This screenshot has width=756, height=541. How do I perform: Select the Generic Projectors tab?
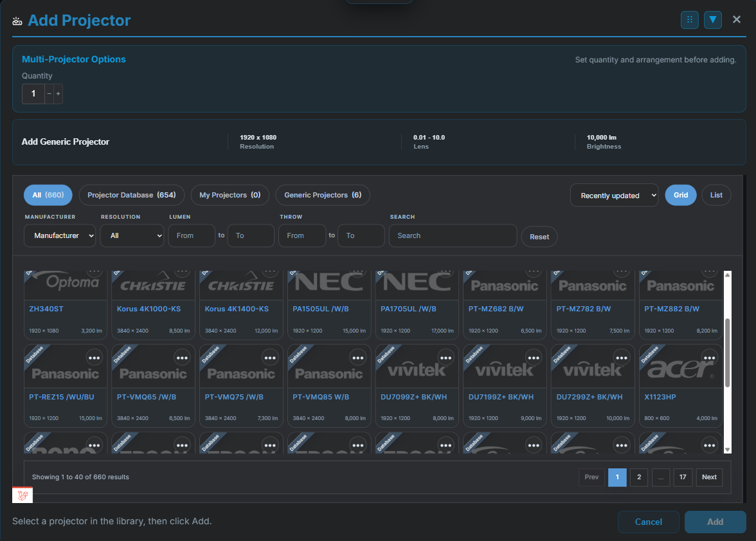pyautogui.click(x=322, y=195)
